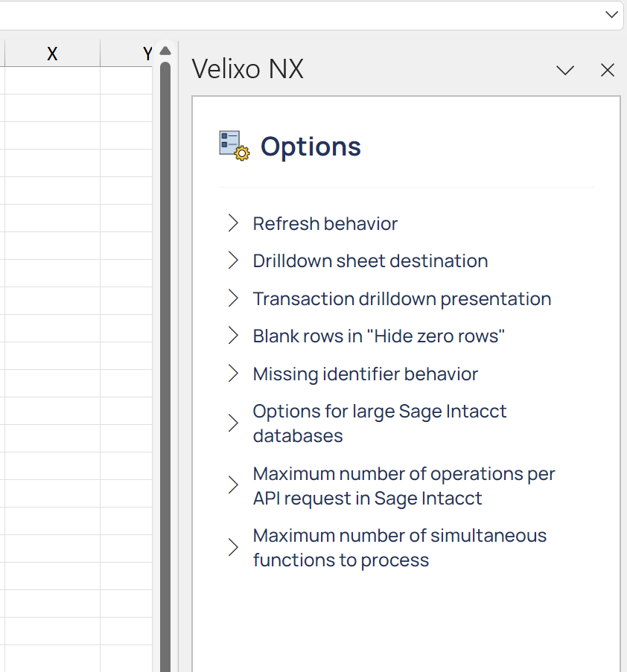Expand Transaction drilldown presentation chevron

coord(233,298)
